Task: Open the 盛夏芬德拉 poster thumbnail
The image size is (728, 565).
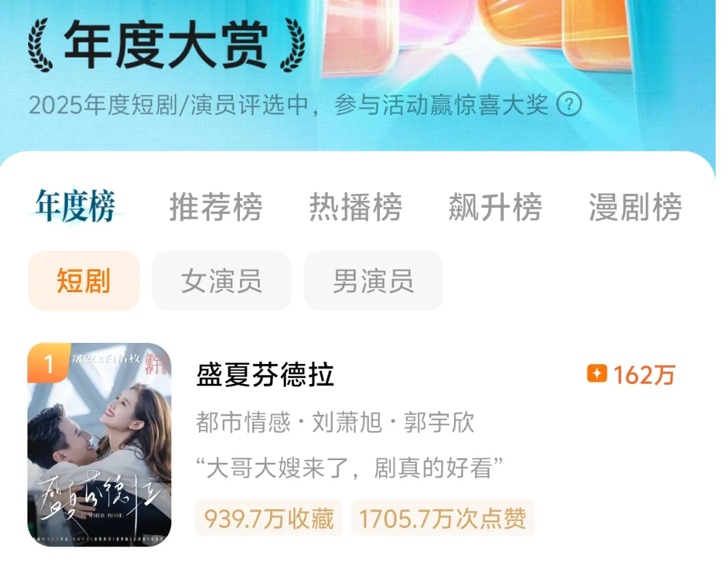Action: click(99, 444)
